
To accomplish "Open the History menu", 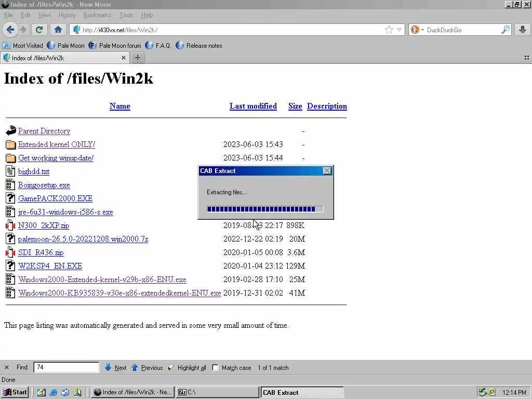I will (67, 15).
